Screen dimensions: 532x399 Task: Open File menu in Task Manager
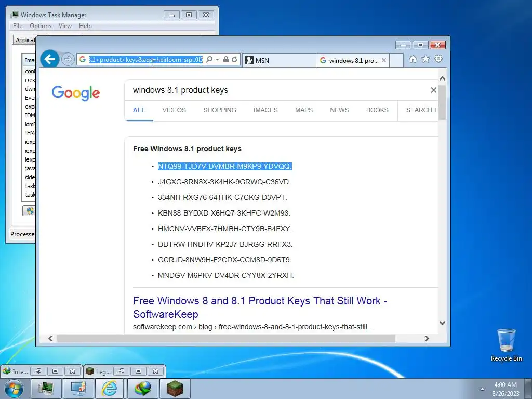pos(18,26)
